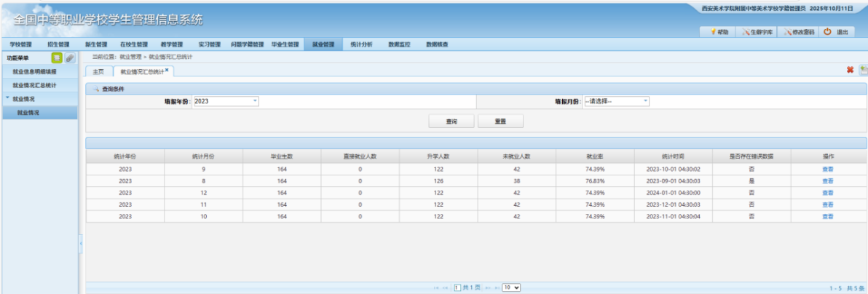Click the green list icon in 功能菜单

click(x=57, y=58)
